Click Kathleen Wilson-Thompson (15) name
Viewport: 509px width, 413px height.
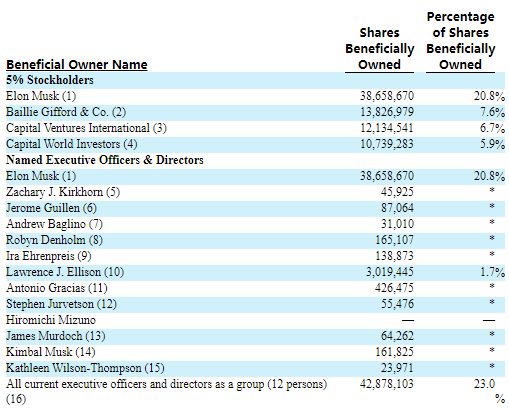tap(85, 368)
